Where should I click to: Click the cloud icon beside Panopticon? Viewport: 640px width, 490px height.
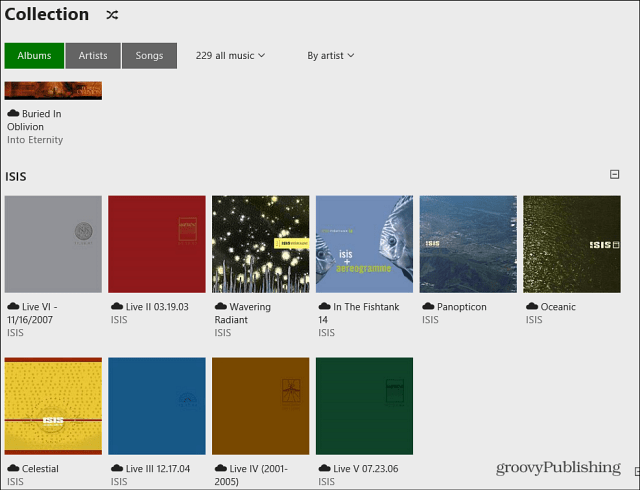tap(428, 306)
